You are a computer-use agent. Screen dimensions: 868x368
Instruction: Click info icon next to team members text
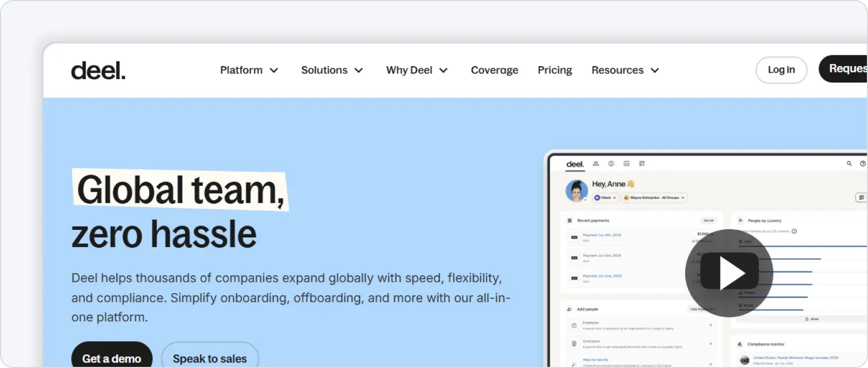[794, 231]
